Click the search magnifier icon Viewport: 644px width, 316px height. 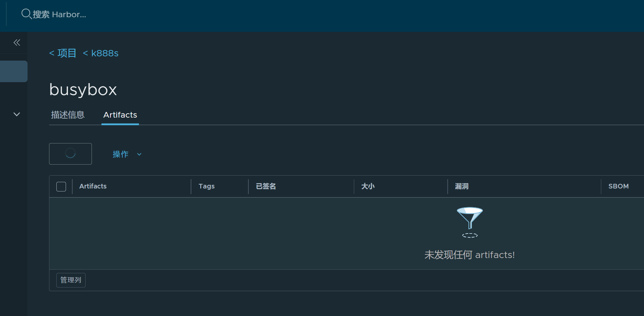pyautogui.click(x=26, y=14)
